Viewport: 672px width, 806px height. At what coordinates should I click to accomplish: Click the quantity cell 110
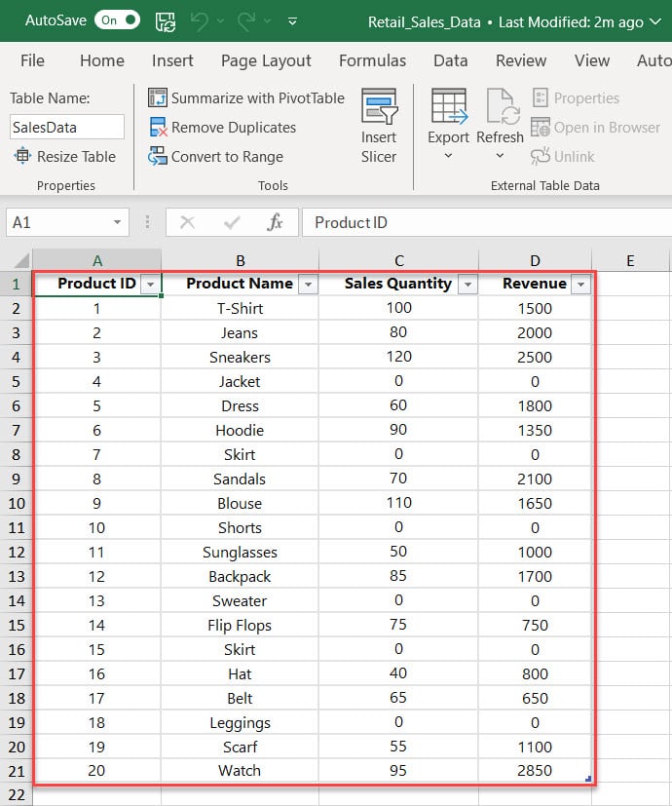[x=398, y=503]
